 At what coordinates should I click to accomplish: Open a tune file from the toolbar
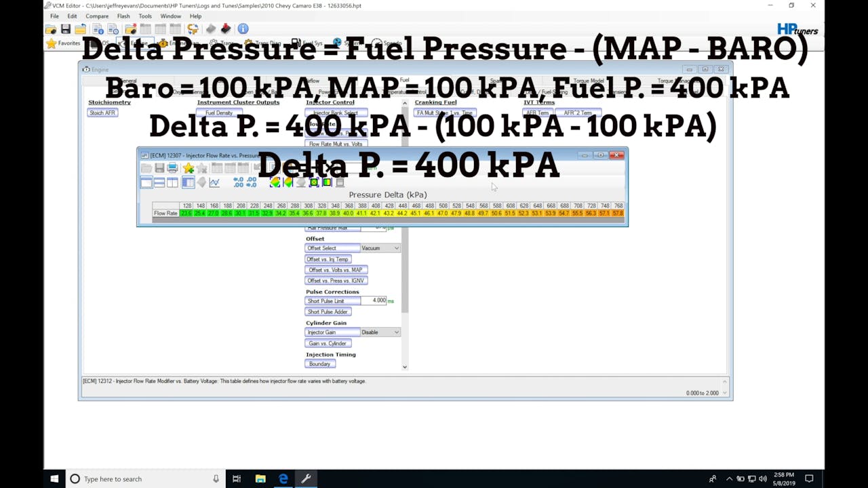(x=50, y=28)
